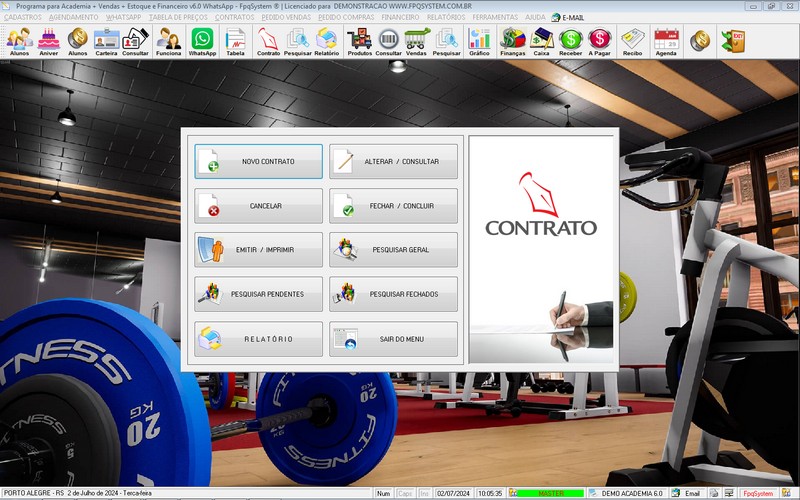Click the printer icon in status bar
The height and width of the screenshot is (500, 800).
[x=714, y=493]
